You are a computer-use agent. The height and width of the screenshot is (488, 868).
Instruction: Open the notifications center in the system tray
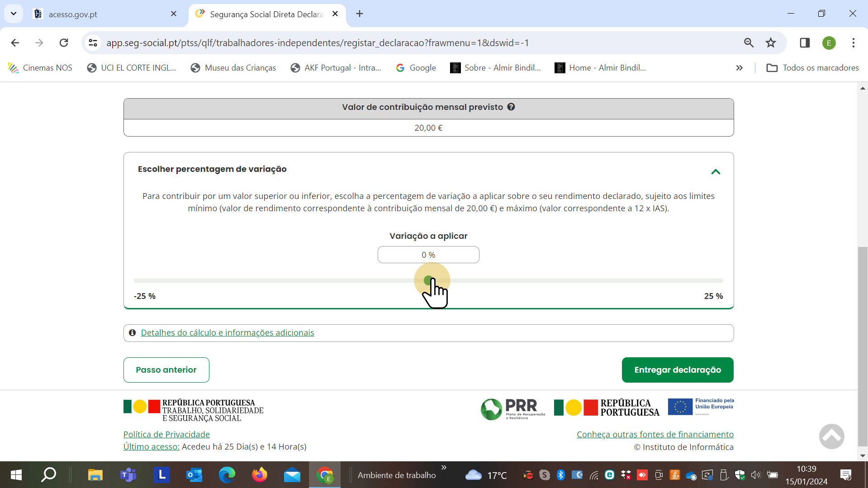tap(846, 475)
